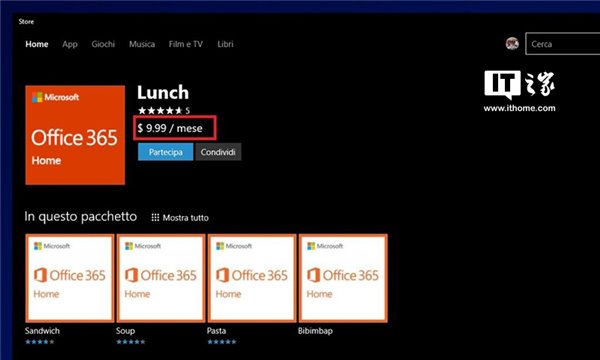Open the user profile avatar icon
The height and width of the screenshot is (360, 600).
pyautogui.click(x=512, y=44)
